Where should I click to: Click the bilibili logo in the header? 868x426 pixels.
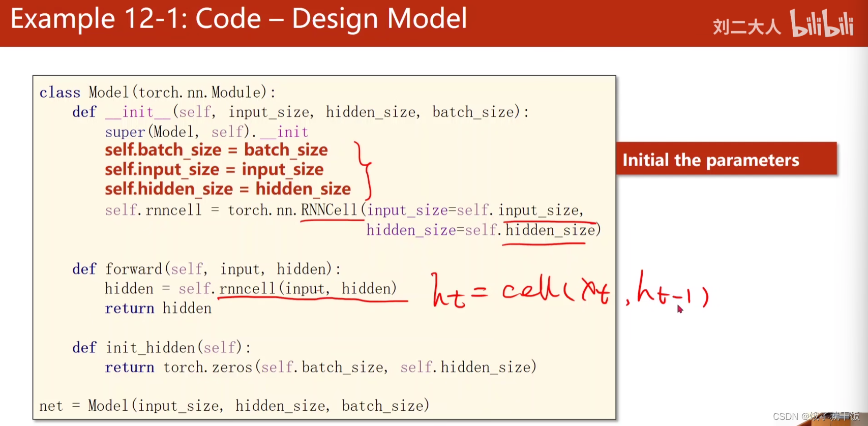(822, 23)
